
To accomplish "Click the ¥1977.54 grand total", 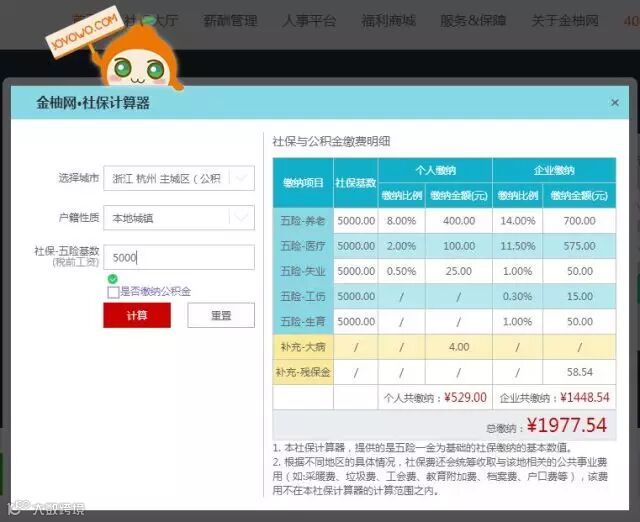I will (x=567, y=425).
